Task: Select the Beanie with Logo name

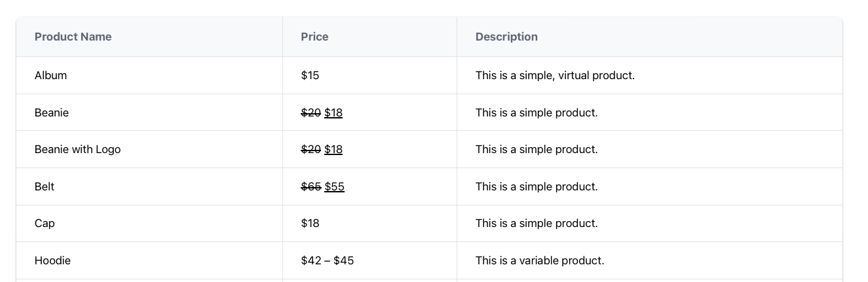Action: pyautogui.click(x=77, y=149)
